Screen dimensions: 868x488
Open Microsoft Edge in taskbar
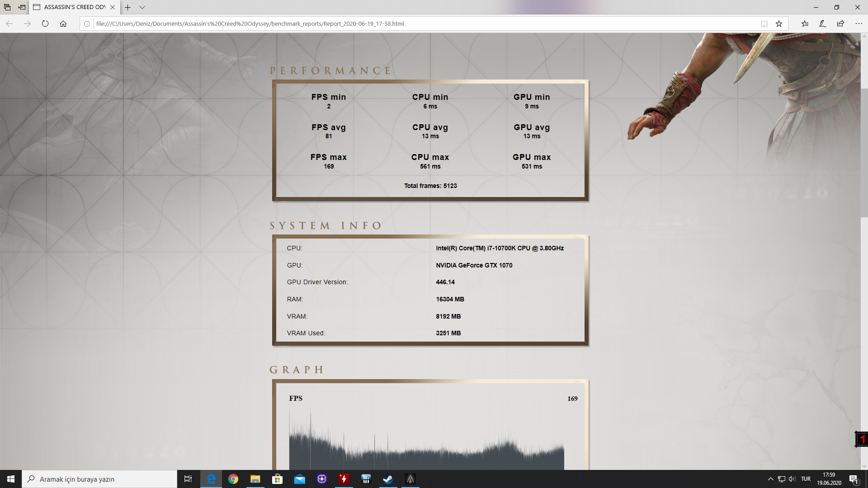[211, 479]
